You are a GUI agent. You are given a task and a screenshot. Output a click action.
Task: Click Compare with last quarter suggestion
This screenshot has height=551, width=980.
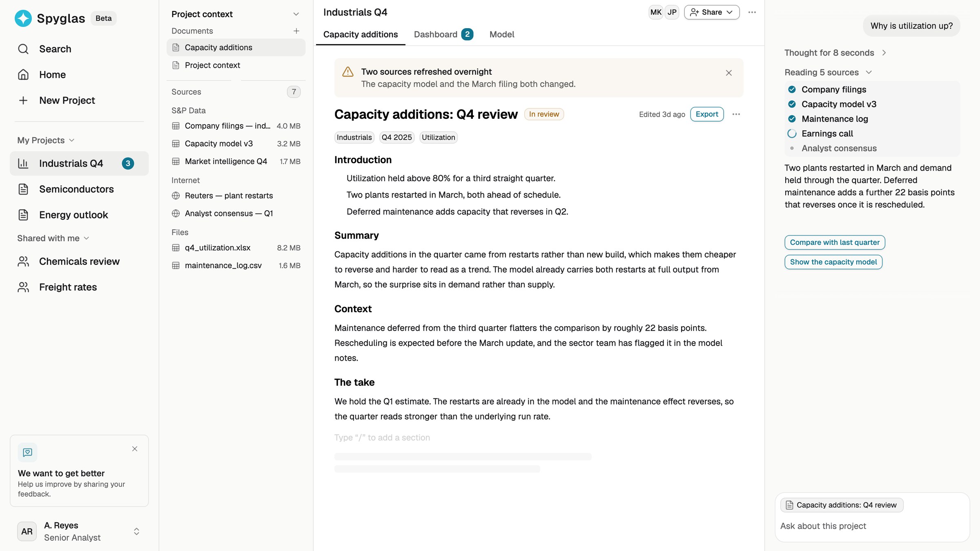835,242
